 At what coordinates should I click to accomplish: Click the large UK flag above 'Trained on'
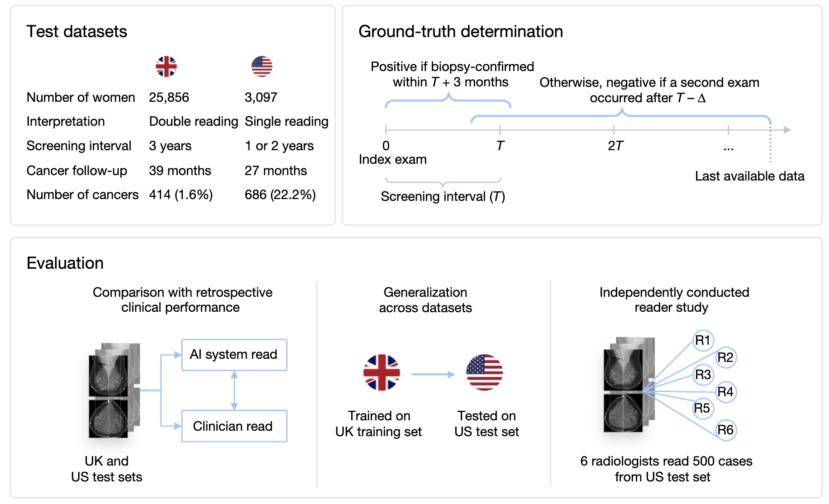pos(381,372)
